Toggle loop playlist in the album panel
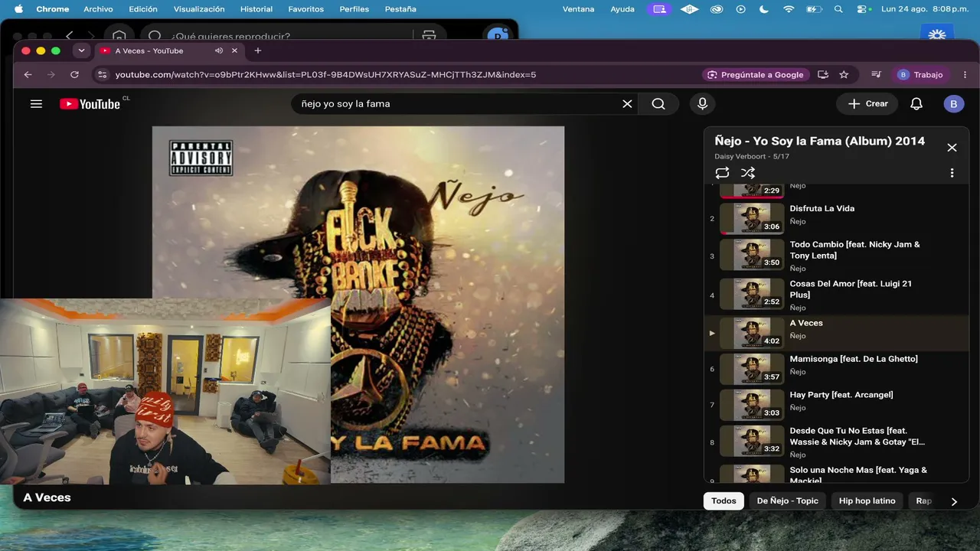The image size is (980, 551). (x=722, y=173)
